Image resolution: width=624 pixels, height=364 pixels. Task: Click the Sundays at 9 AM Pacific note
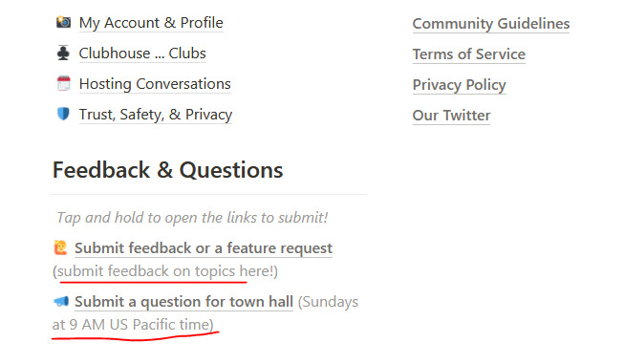pos(205,313)
